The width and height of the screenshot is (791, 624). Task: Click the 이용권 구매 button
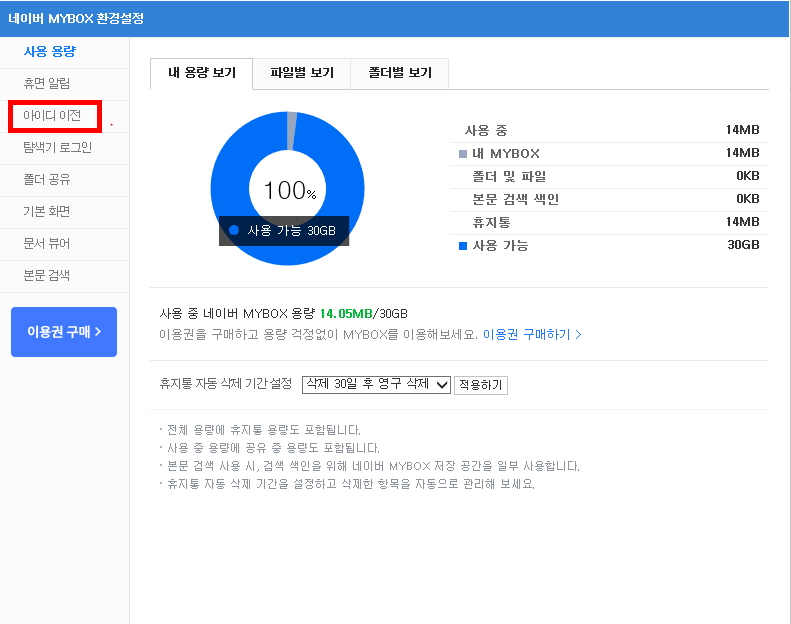(64, 332)
